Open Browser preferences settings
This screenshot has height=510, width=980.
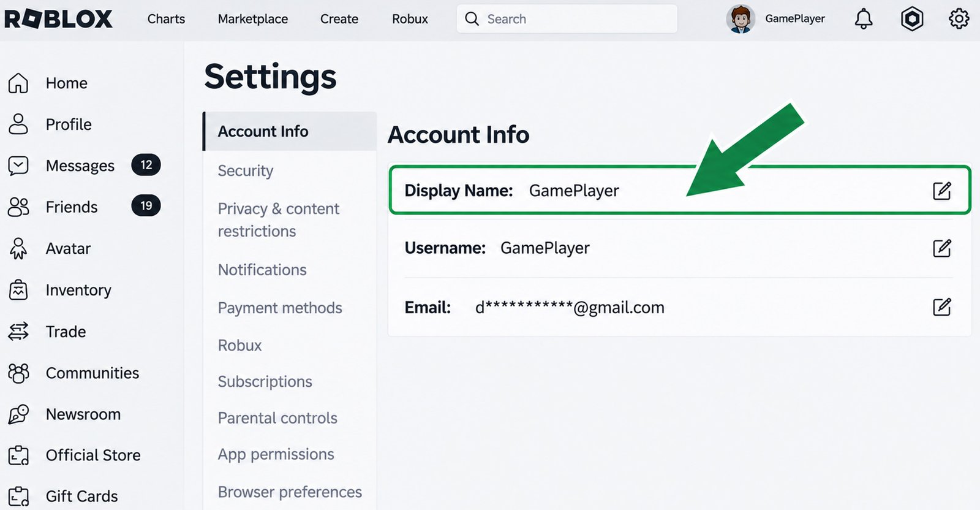pyautogui.click(x=290, y=492)
